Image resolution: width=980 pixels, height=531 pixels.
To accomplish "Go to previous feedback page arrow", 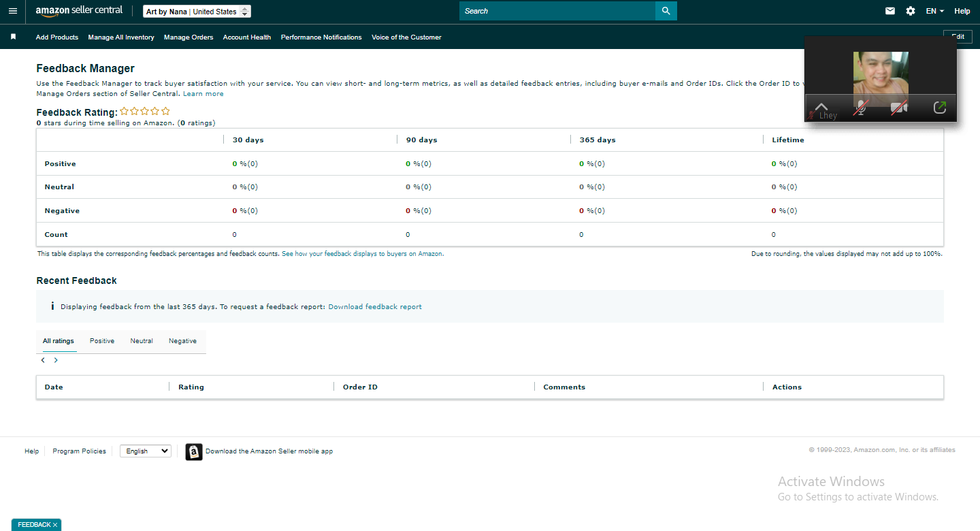I will (x=43, y=360).
